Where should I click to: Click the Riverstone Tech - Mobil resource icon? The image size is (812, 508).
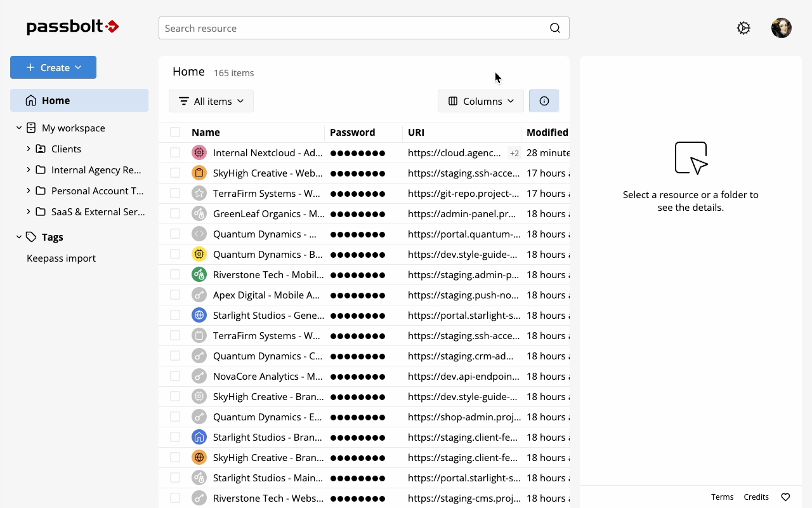tap(199, 274)
